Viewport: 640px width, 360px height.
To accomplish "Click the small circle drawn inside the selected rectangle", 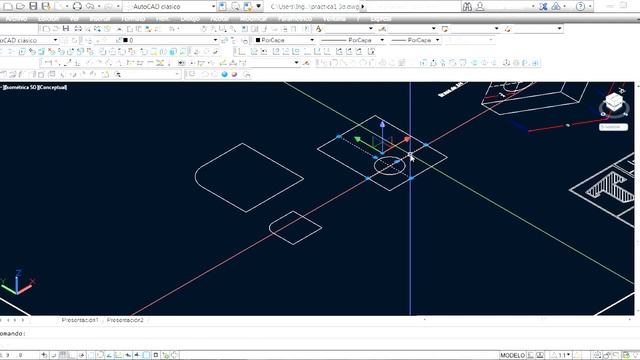I will point(390,165).
